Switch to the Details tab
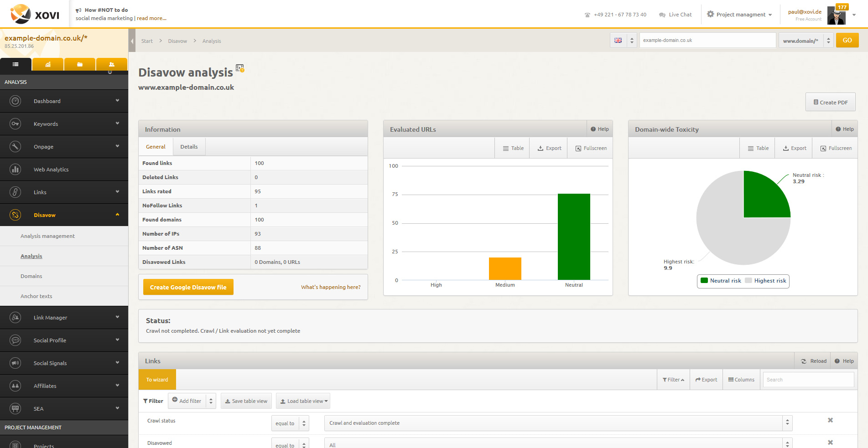The height and width of the screenshot is (448, 868). point(189,147)
